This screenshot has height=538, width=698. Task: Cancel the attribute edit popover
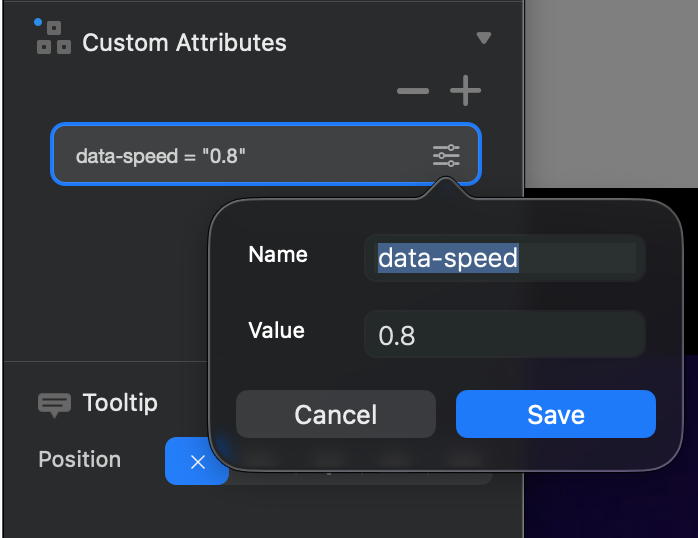click(336, 414)
